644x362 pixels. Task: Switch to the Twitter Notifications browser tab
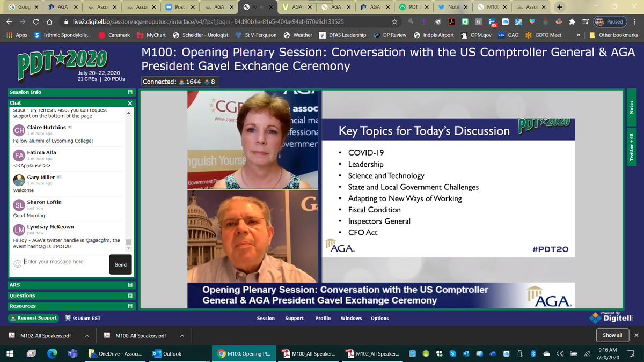[x=452, y=7]
